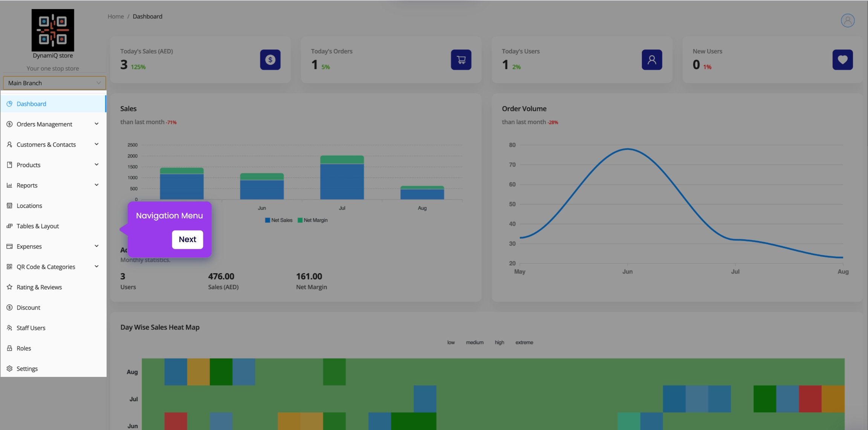Toggle Net Sales series in chart legend
Viewport: 868px width, 430px height.
(279, 220)
